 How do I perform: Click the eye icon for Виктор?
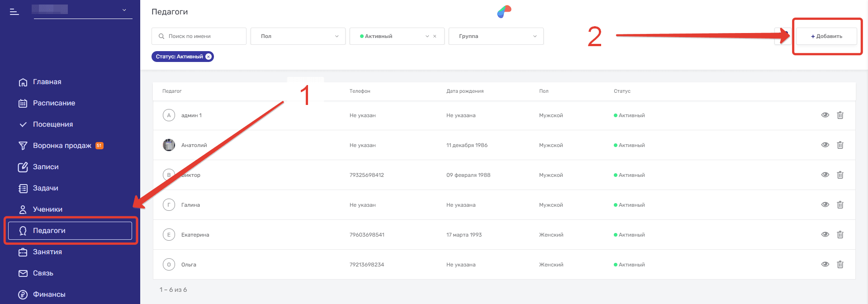tap(825, 175)
